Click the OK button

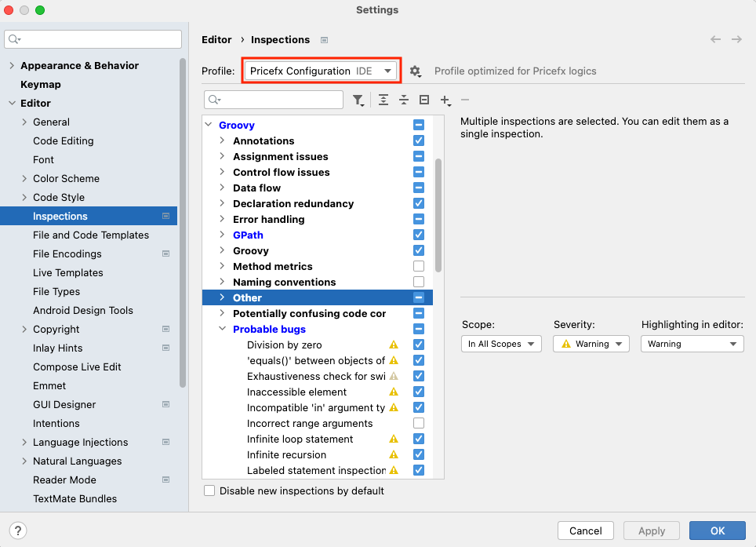point(717,531)
